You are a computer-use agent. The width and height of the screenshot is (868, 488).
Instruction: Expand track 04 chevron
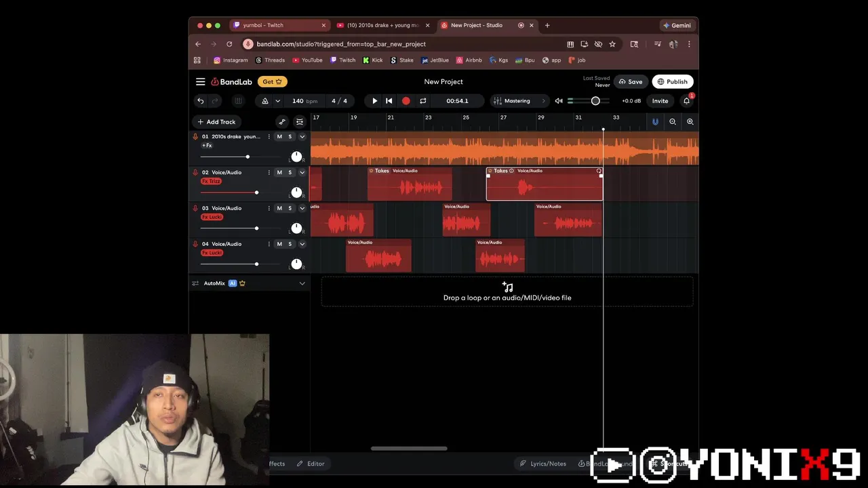coord(302,244)
